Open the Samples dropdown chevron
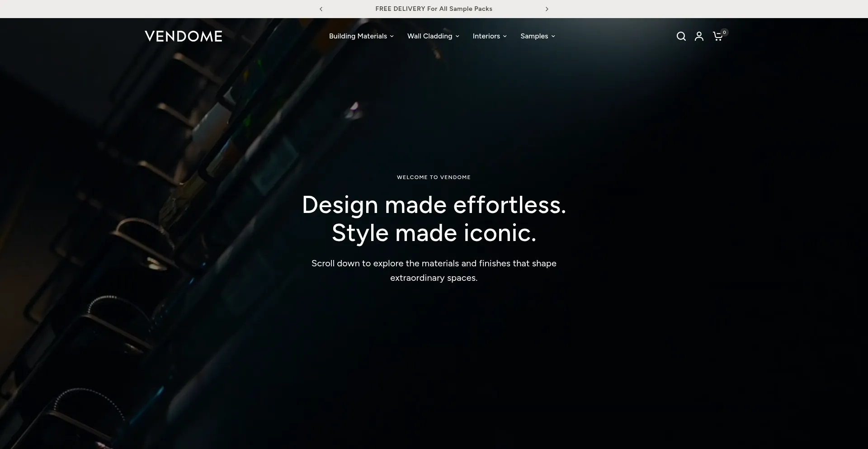Screen dimensions: 868x449 pyautogui.click(x=553, y=36)
